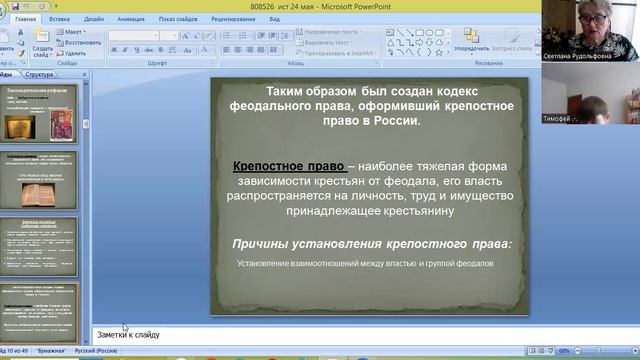Select the Format Painter brush icon
Screen dimensions: 640x360
(x=20, y=53)
